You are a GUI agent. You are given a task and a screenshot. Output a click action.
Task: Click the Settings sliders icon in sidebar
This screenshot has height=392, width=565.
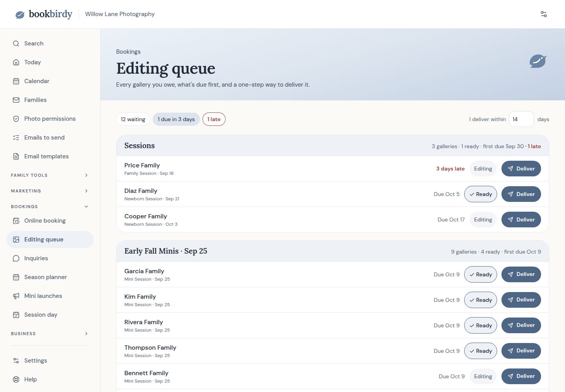coord(16,361)
